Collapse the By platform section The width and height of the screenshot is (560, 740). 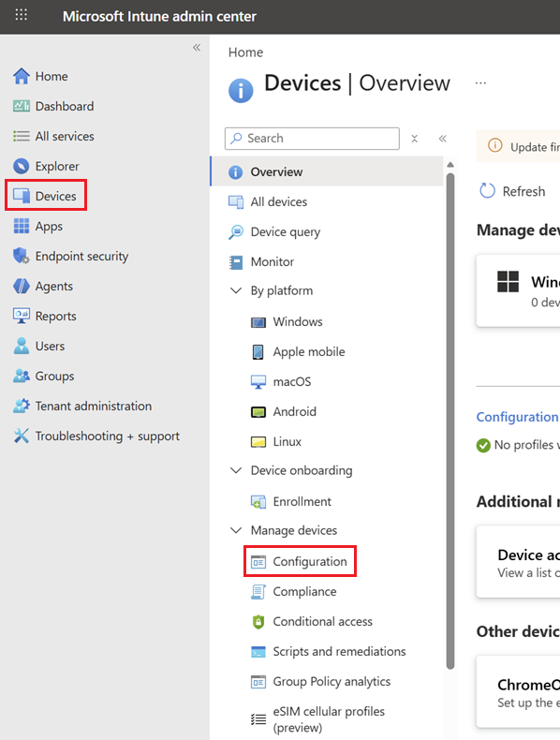[x=236, y=290]
